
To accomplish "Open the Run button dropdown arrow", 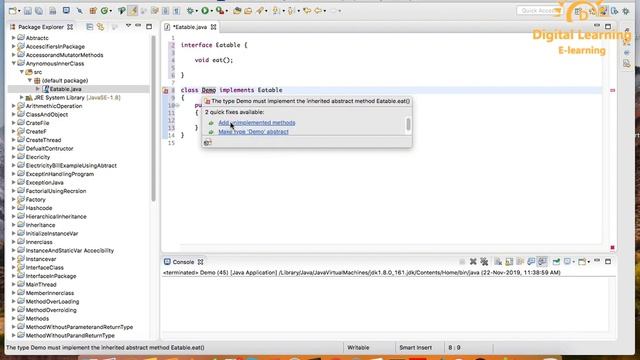I will point(211,11).
